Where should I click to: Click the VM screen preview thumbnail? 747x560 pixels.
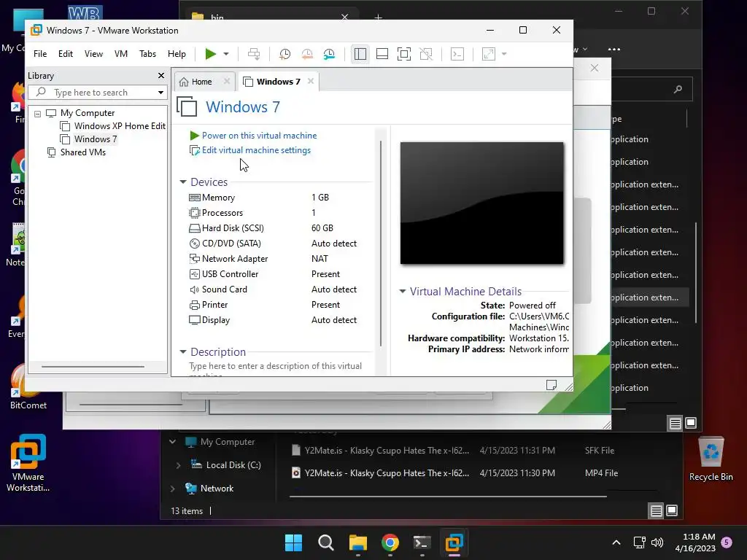tap(481, 203)
